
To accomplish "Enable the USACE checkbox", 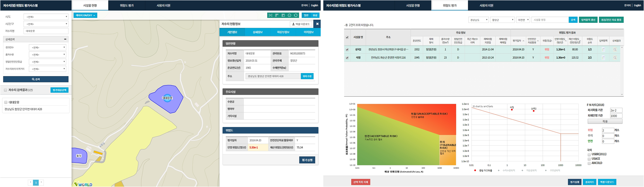I will coord(589,159).
